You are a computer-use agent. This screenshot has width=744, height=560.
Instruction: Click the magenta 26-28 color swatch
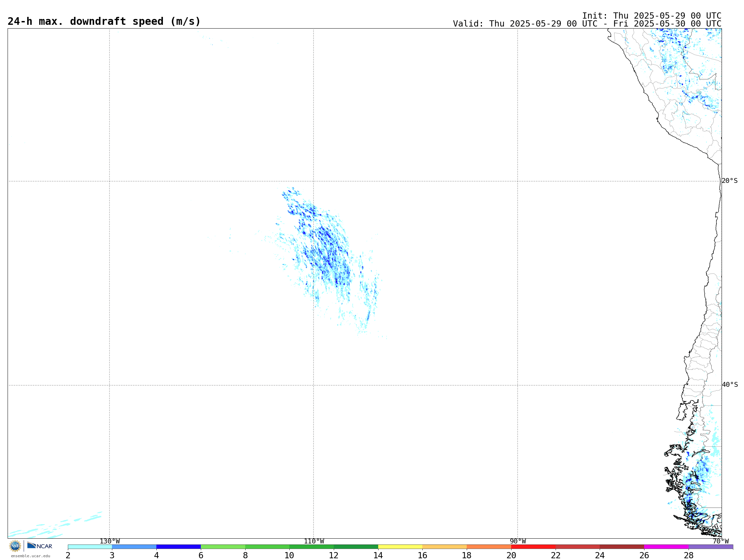click(x=666, y=547)
